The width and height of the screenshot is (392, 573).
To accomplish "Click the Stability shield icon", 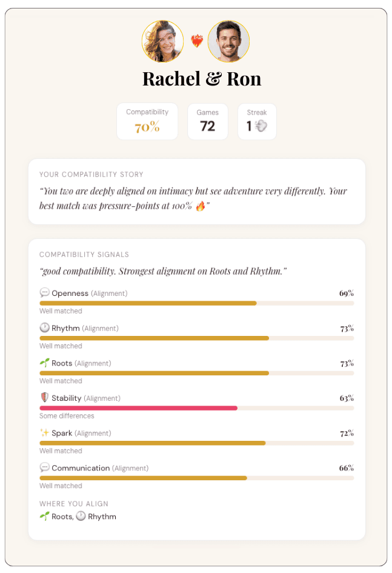I will point(44,398).
